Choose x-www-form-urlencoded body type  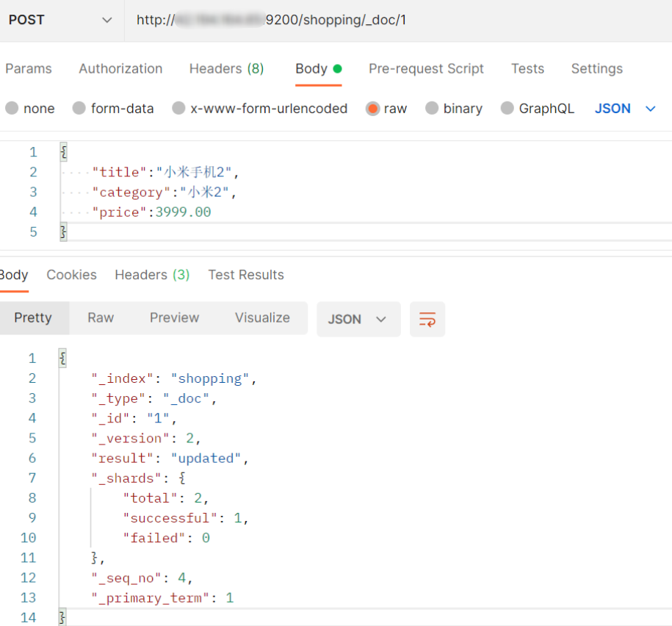(x=178, y=109)
